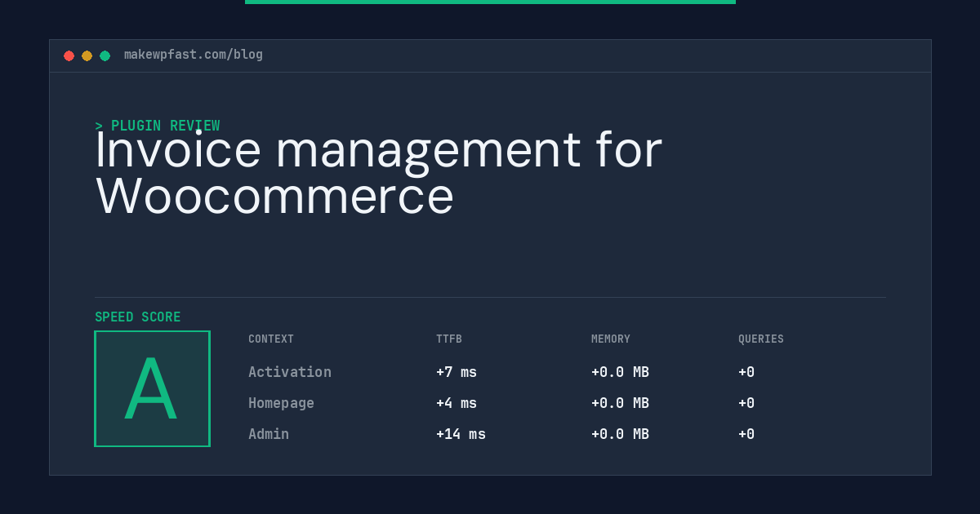Click the grade A score box

point(153,388)
